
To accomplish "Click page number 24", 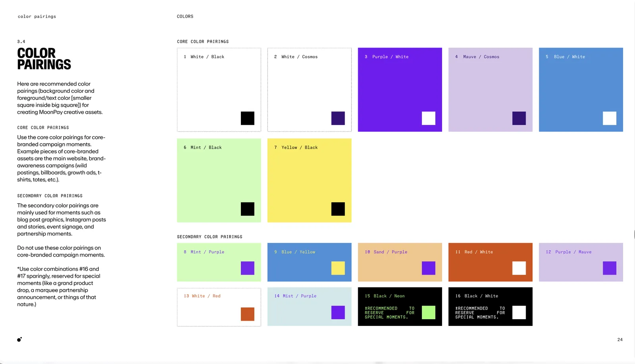I will [x=620, y=339].
